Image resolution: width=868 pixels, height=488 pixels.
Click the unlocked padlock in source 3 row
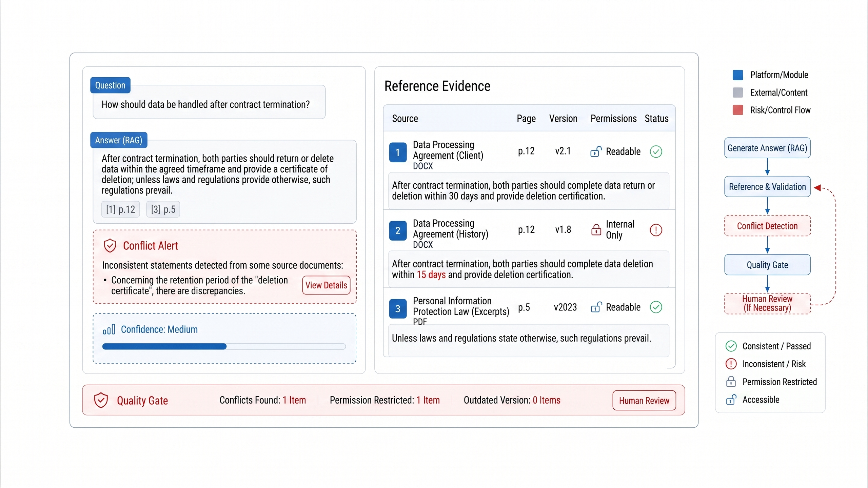click(596, 307)
